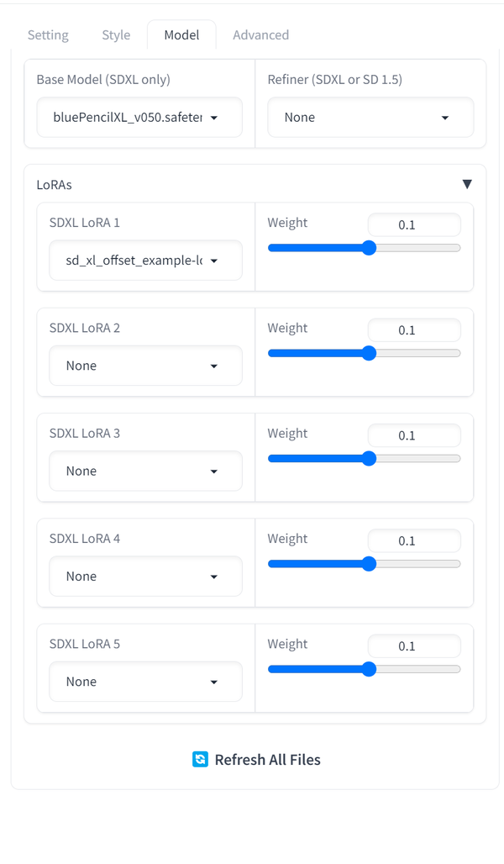
Task: Open the SDXL LoRA 2 dropdown
Action: tap(145, 366)
